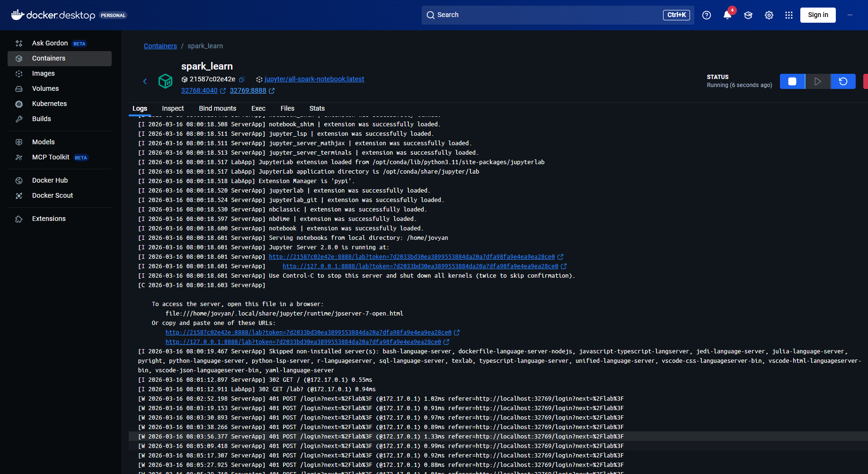Open the apps grid icon
The image size is (868, 474).
(x=789, y=15)
